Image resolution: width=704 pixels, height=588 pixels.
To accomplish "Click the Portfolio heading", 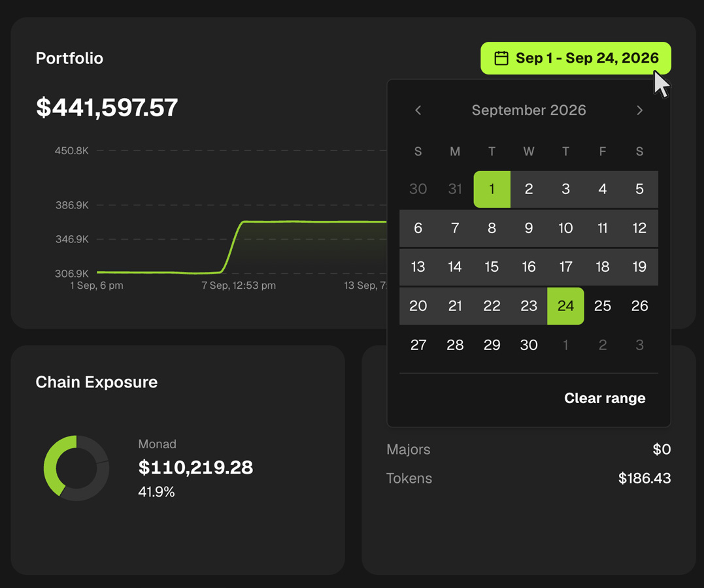I will (x=69, y=58).
